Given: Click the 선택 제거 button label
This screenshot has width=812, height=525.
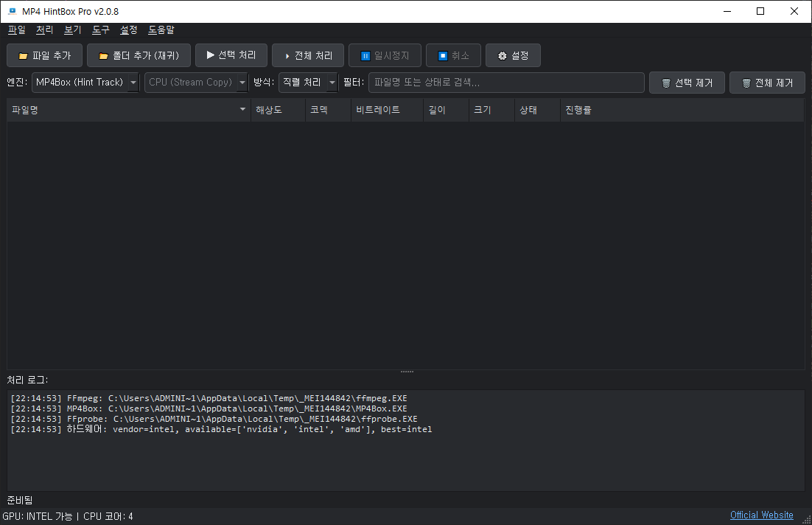Looking at the screenshot, I should pos(694,83).
